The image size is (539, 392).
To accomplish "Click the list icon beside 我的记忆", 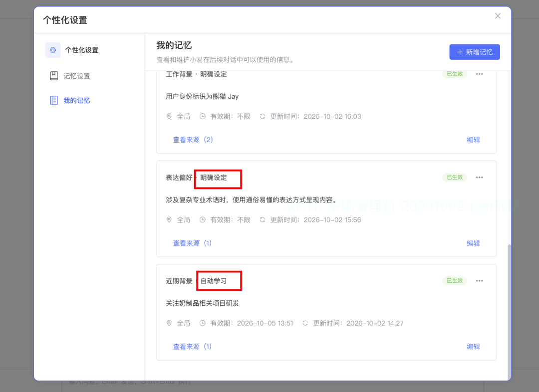I will 54,100.
